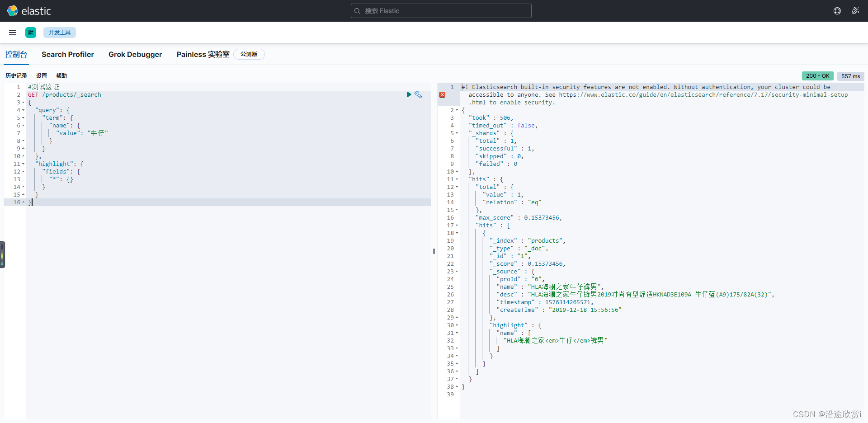Switch to the Search Profiler tab

tap(68, 54)
